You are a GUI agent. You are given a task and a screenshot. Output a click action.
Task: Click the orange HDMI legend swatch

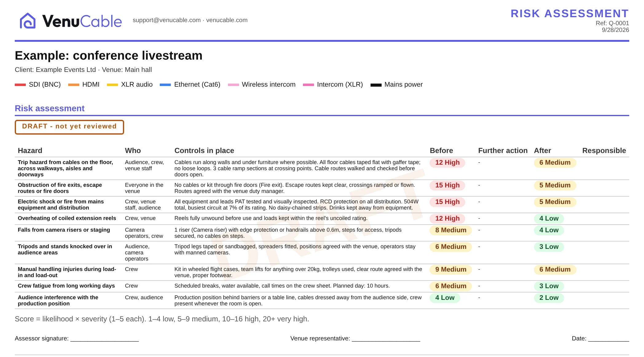(74, 85)
